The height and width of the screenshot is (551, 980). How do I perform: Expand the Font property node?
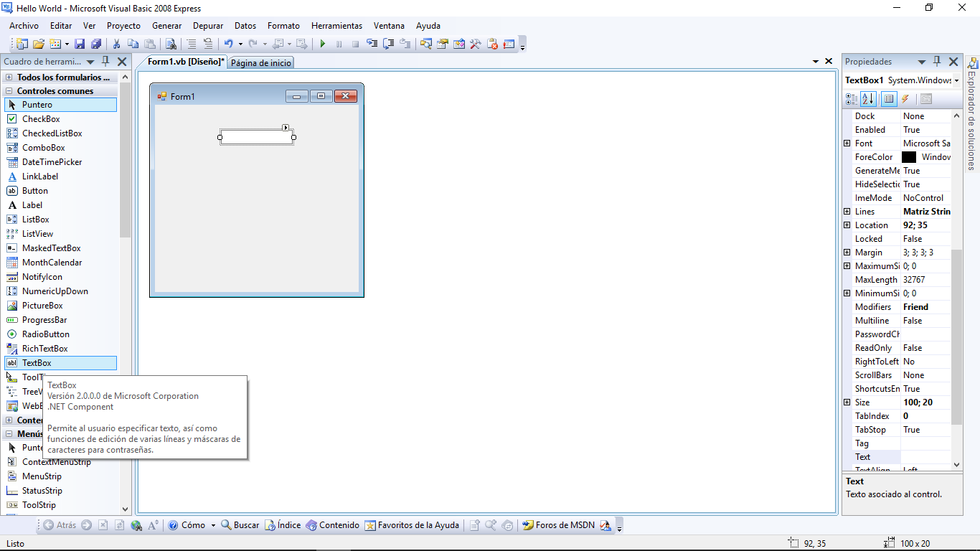847,143
